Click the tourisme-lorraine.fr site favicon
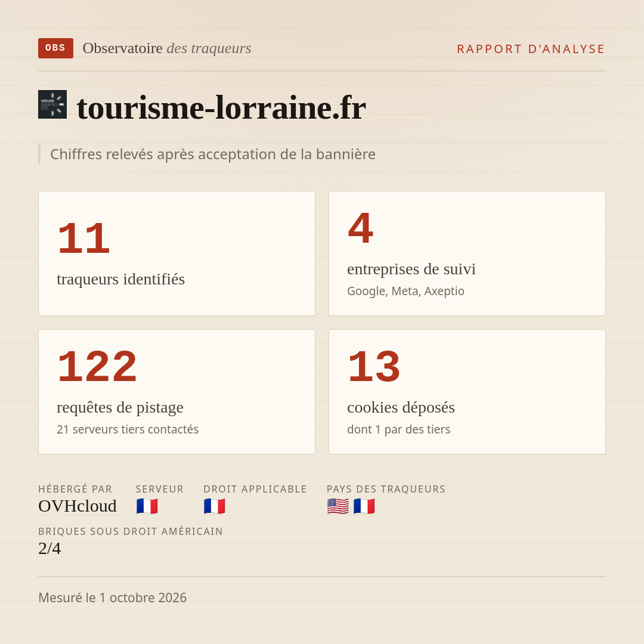This screenshot has width=644, height=644. [52, 104]
